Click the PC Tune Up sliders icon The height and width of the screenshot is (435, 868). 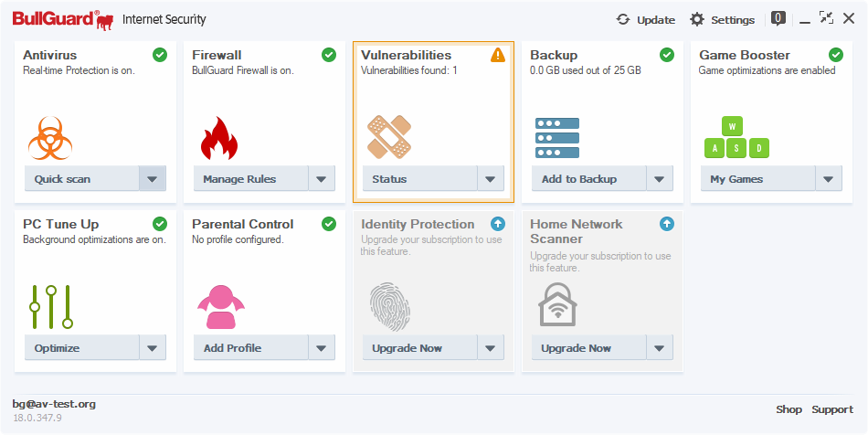click(x=51, y=307)
